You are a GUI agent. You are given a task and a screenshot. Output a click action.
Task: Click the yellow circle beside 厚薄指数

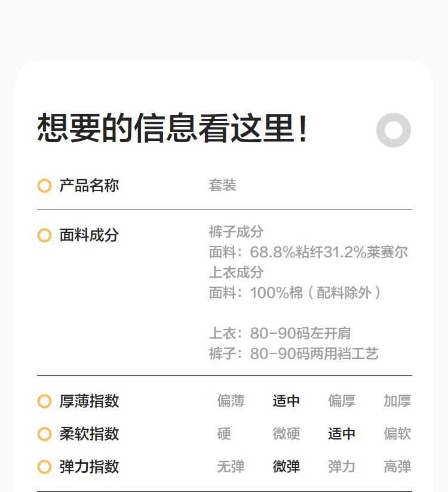(44, 401)
